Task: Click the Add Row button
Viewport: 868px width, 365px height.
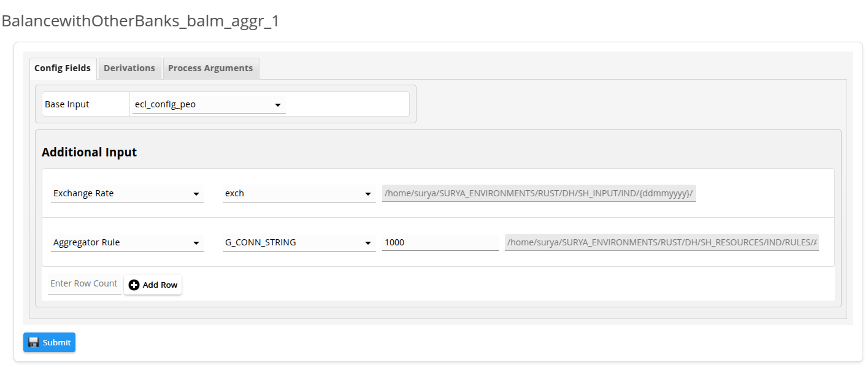Action: click(153, 285)
